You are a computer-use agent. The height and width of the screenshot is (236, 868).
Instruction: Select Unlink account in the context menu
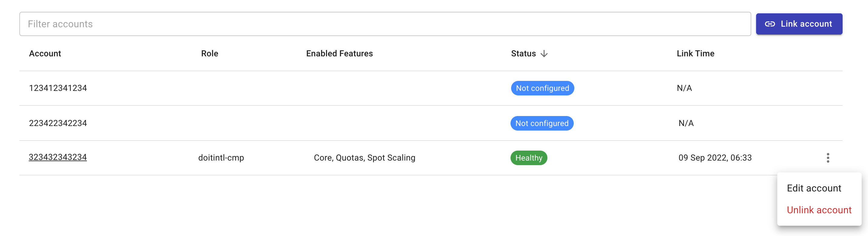(820, 210)
